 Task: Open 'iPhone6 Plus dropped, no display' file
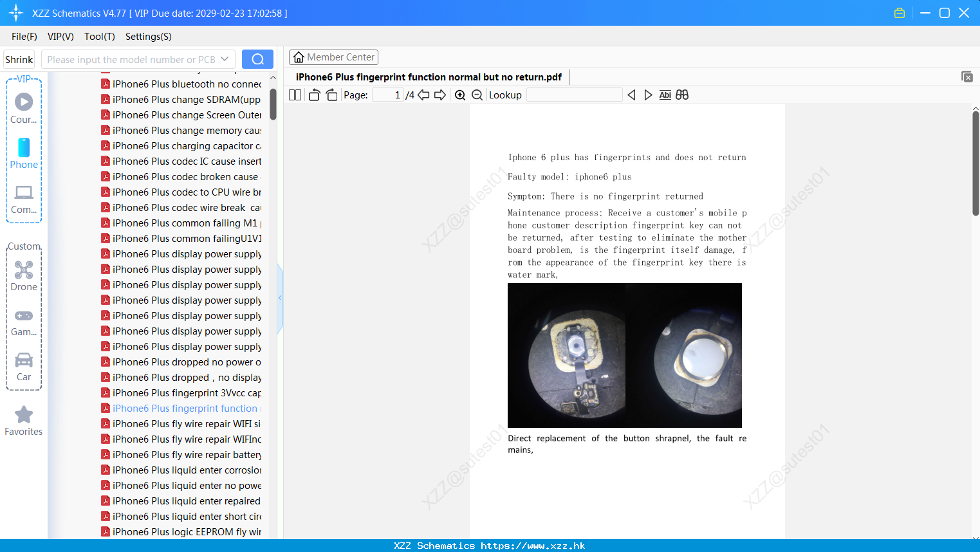181,378
